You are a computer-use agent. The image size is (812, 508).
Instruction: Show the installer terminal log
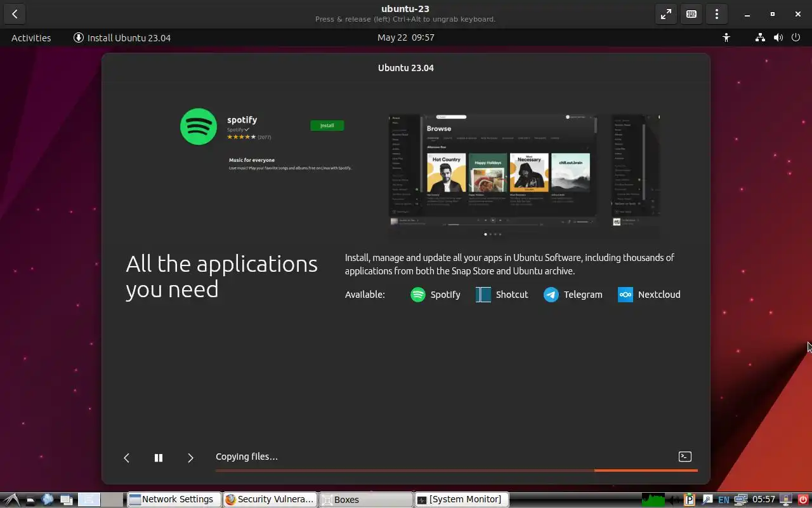(x=685, y=457)
